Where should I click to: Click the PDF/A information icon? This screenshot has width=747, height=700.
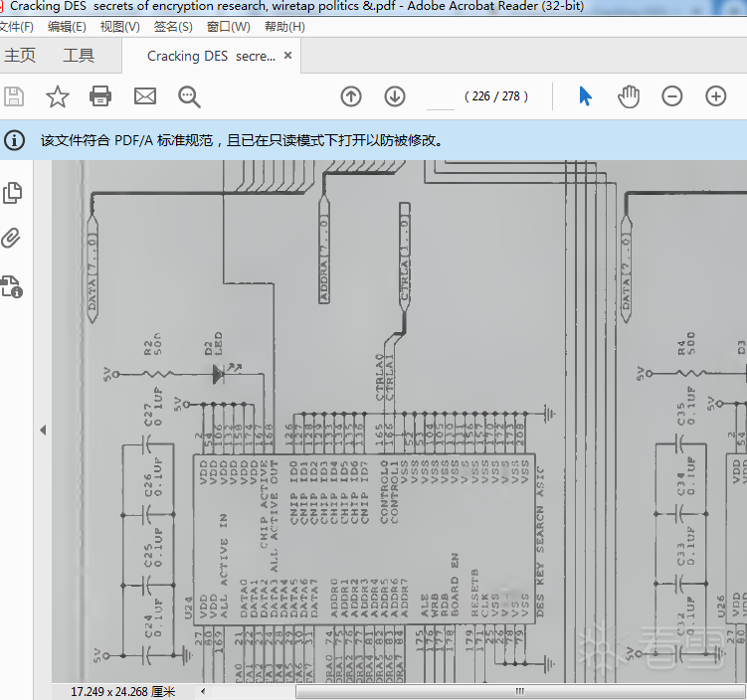point(14,140)
